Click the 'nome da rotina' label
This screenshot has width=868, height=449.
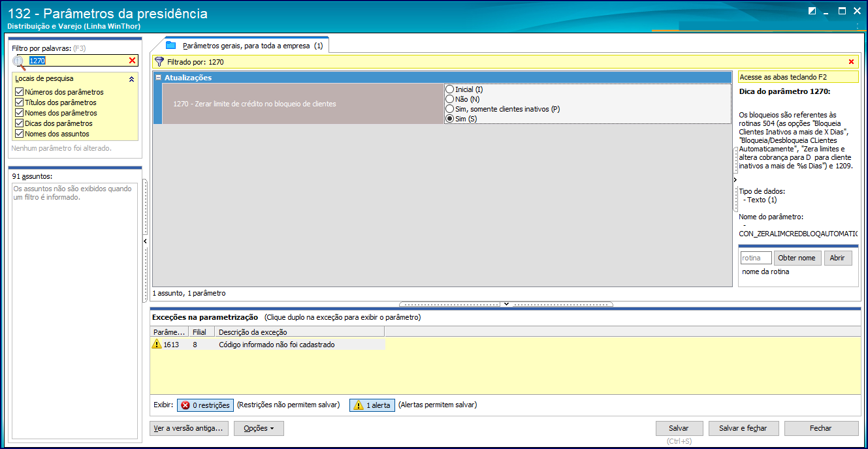pyautogui.click(x=765, y=271)
